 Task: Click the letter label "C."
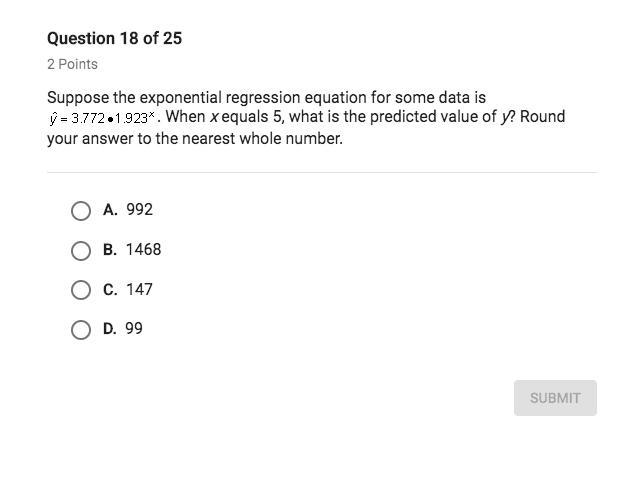[110, 289]
